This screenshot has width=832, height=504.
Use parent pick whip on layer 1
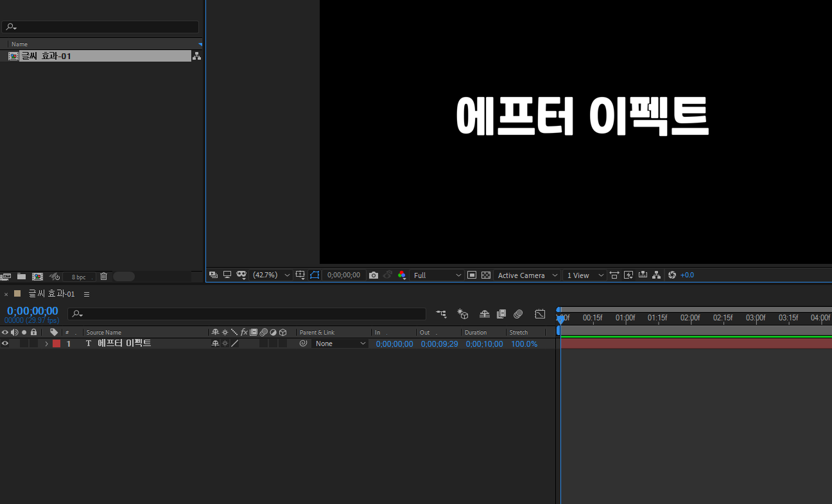[303, 343]
